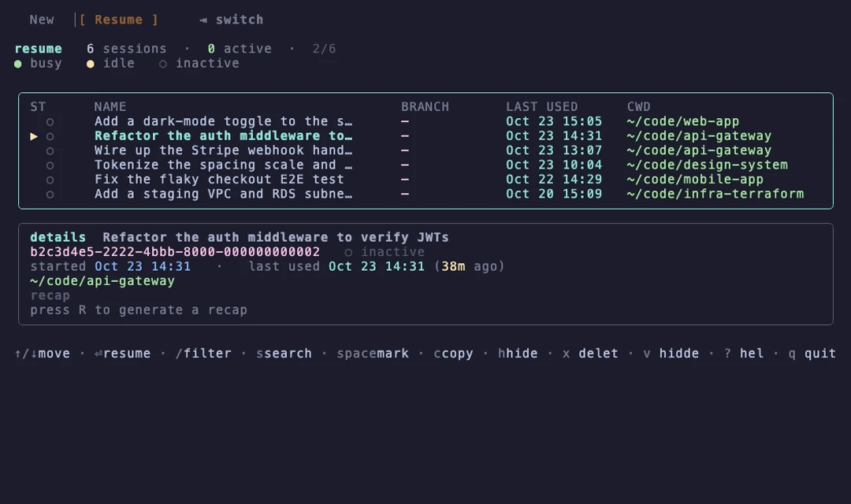Click the yellow selection arrow marker
851x504 pixels.
coord(34,137)
